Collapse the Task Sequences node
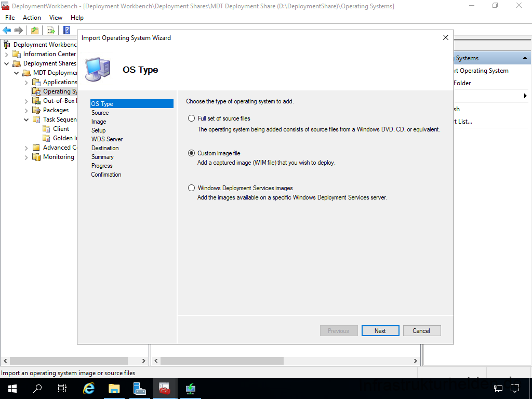 coord(26,119)
